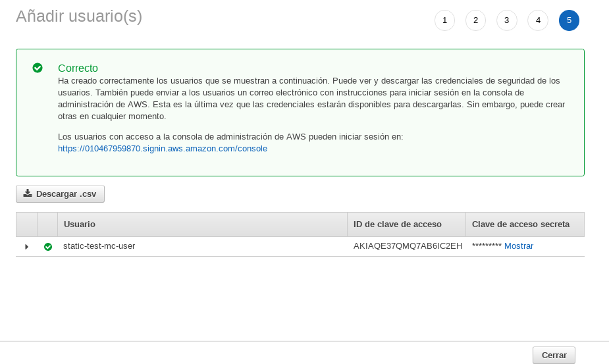Screen dimensions: 609x364
Task: Click the masked secret key asterisks
Action: point(487,246)
